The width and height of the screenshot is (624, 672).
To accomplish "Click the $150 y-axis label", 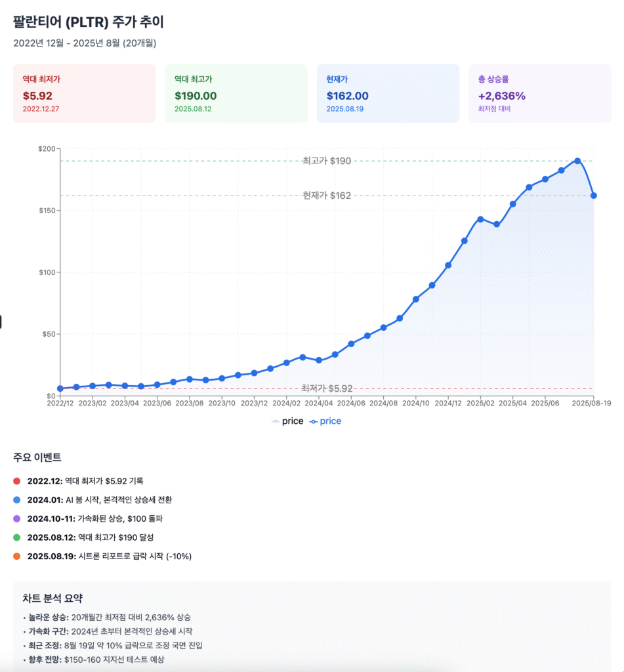I will pyautogui.click(x=47, y=211).
